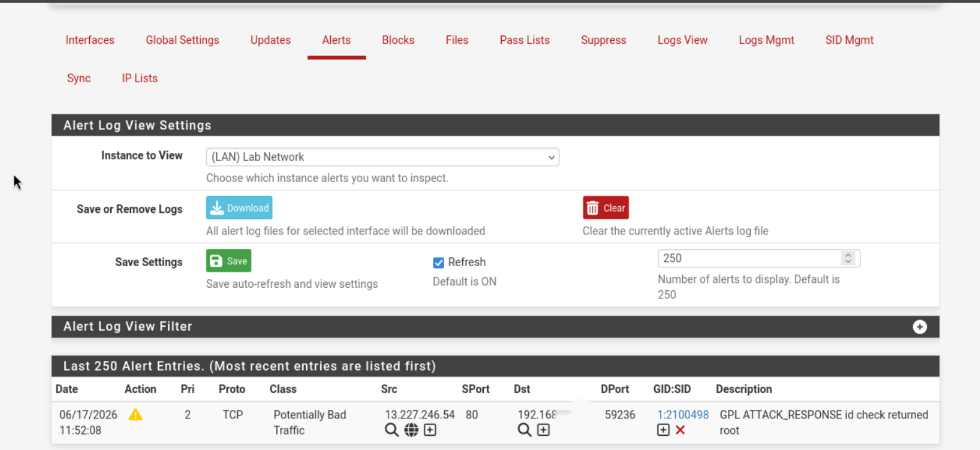Expand the Alert Log View Filter panel
This screenshot has height=450, width=980.
(920, 327)
